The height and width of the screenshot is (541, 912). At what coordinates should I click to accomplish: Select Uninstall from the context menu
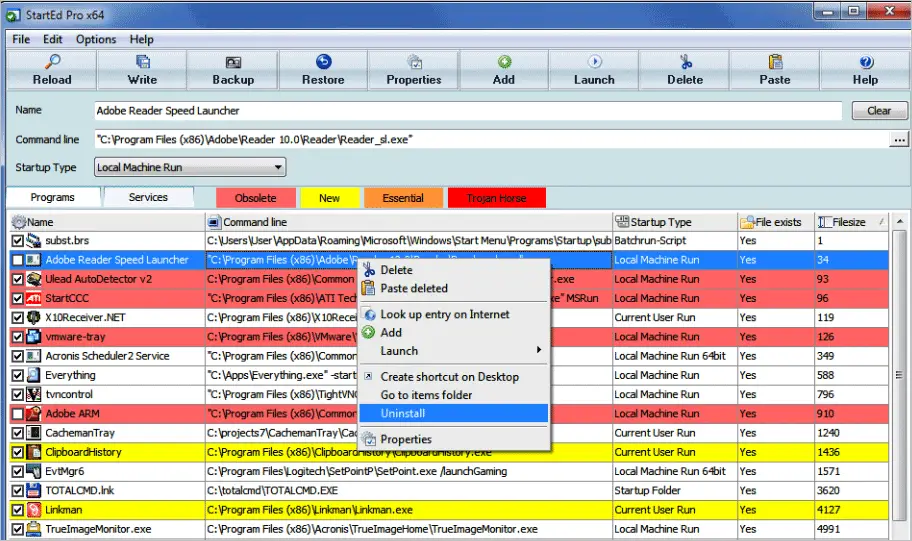pos(403,413)
